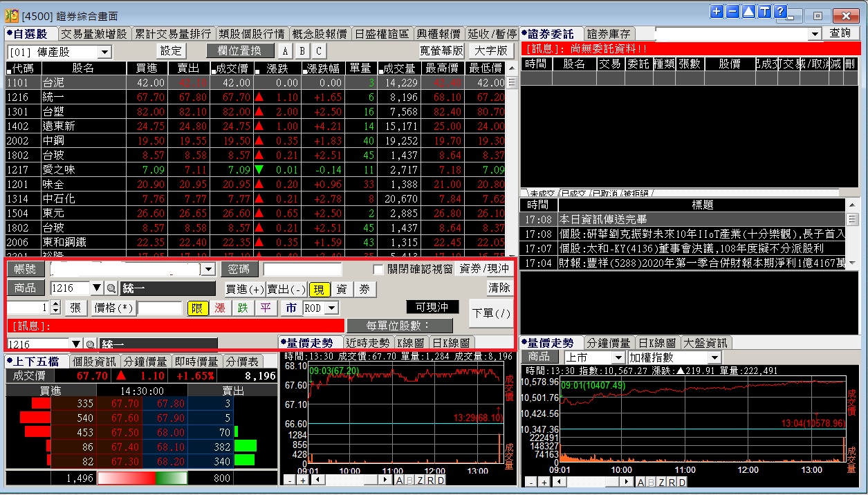Switch to the 證券庫存 tab

coord(609,34)
